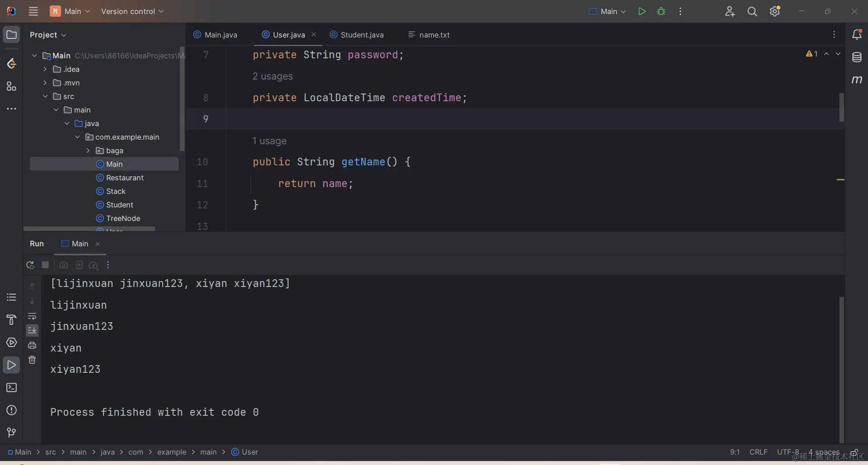Expand the .idea folder
The width and height of the screenshot is (868, 465).
pos(45,69)
